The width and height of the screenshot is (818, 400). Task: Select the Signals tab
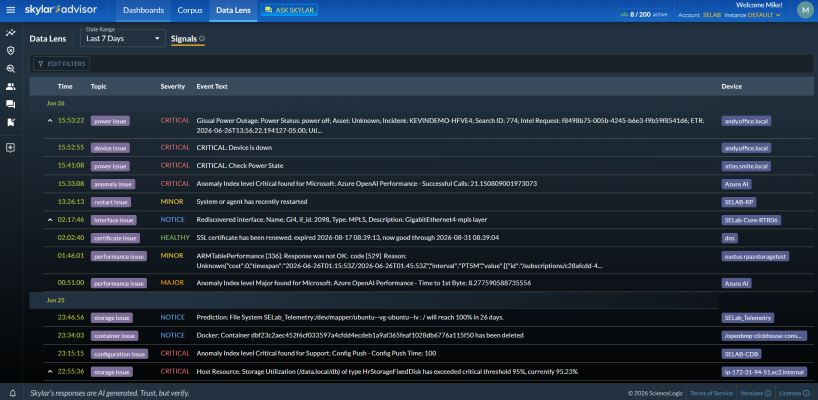coord(184,39)
